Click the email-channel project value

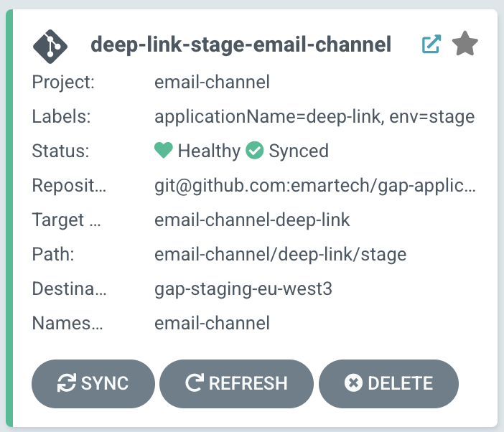(x=212, y=82)
